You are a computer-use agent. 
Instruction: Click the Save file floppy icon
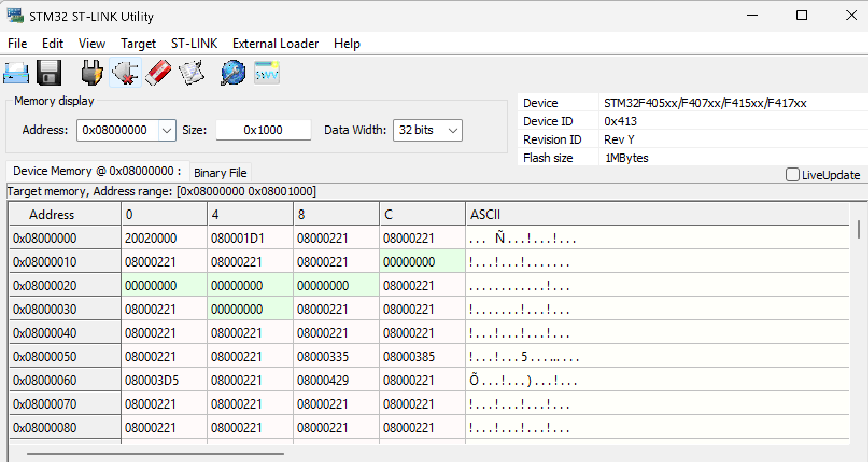[x=49, y=73]
